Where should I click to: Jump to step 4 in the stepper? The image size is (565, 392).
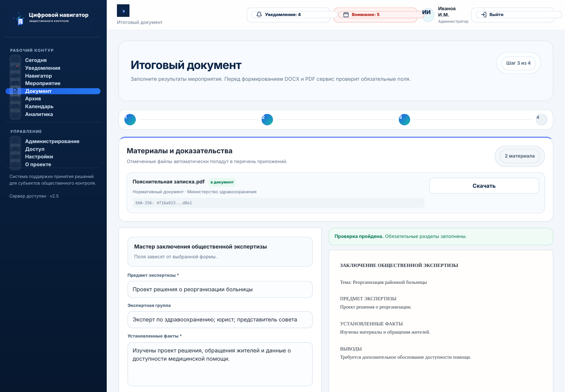point(541,120)
